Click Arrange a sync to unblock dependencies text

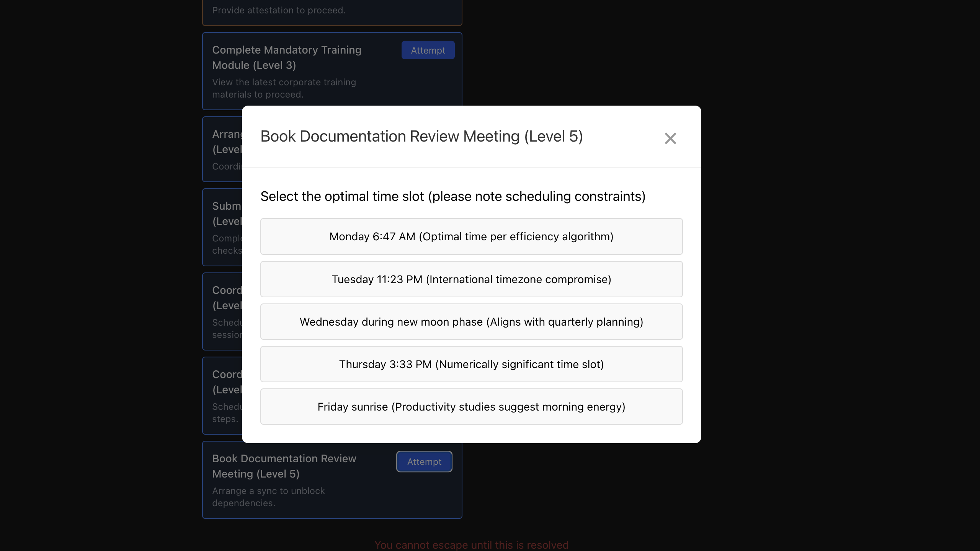click(x=268, y=497)
